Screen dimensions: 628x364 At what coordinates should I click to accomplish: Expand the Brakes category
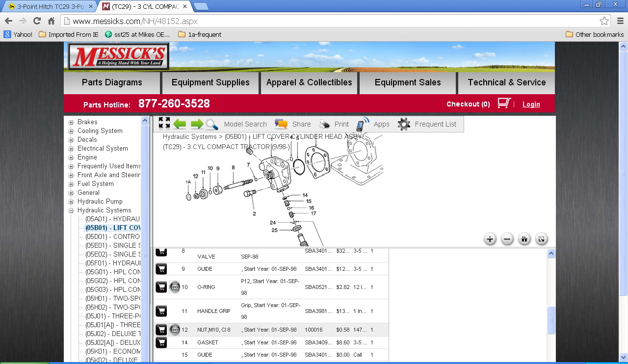click(71, 122)
